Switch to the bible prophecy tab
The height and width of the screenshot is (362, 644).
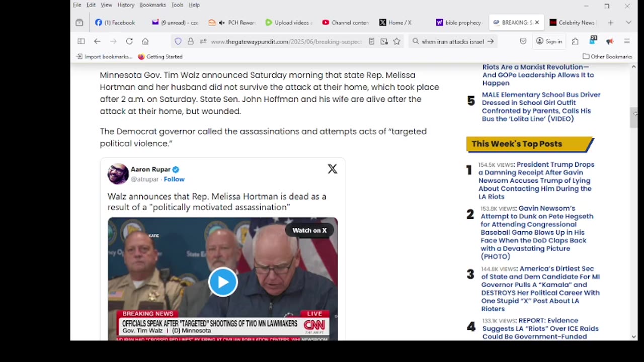(x=459, y=23)
